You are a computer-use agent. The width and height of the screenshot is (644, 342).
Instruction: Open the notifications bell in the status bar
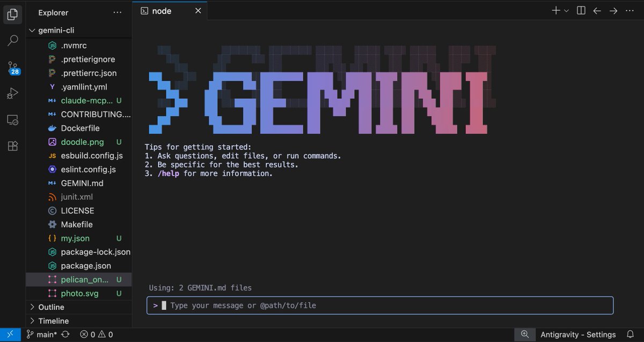[632, 334]
